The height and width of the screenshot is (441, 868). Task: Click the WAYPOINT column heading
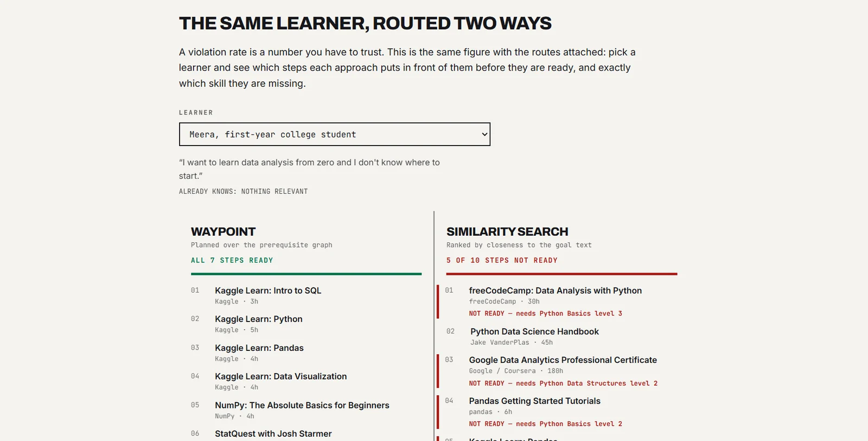223,231
